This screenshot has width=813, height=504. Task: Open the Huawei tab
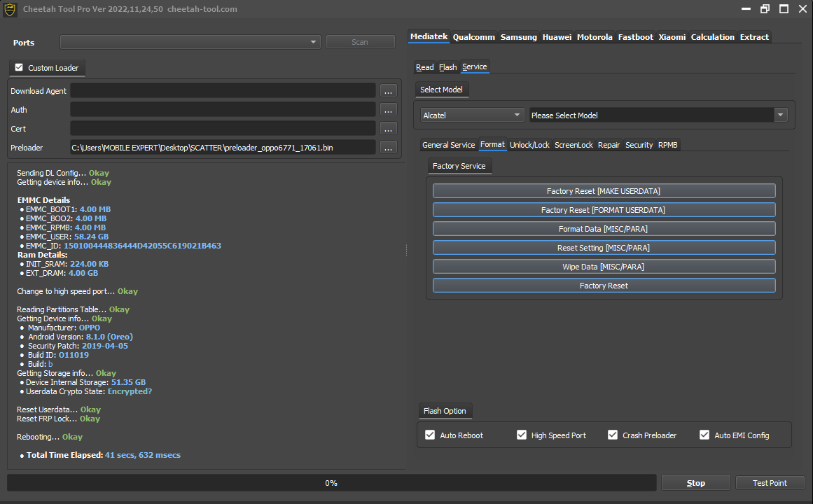[x=557, y=37]
